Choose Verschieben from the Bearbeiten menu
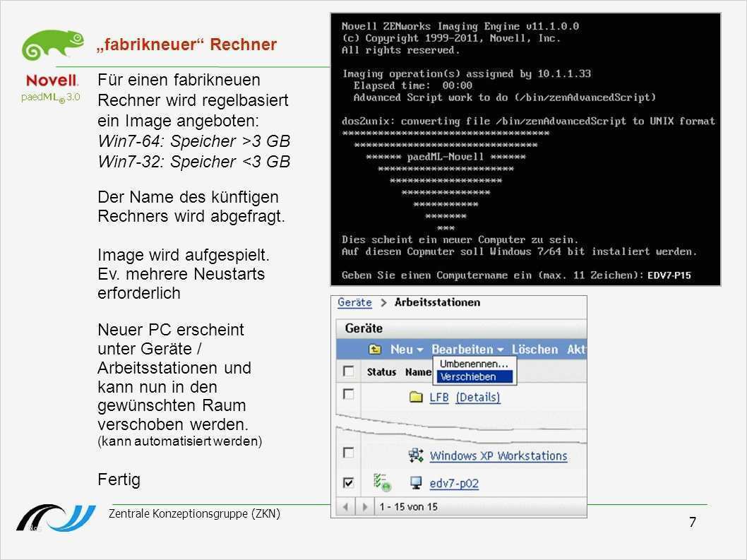The width and height of the screenshot is (747, 560). (474, 376)
